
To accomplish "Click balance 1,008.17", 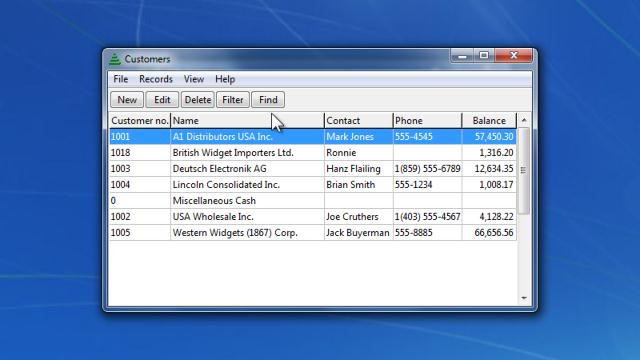I will click(489, 184).
